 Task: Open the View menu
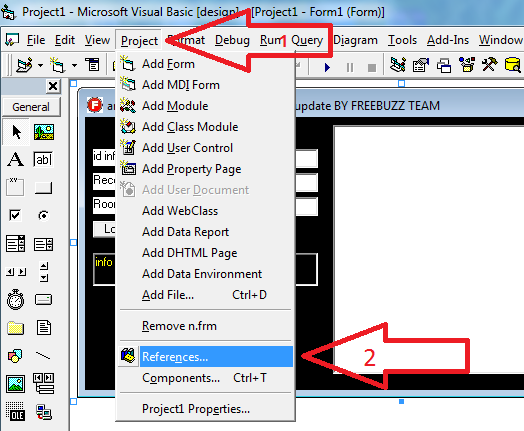tap(97, 40)
